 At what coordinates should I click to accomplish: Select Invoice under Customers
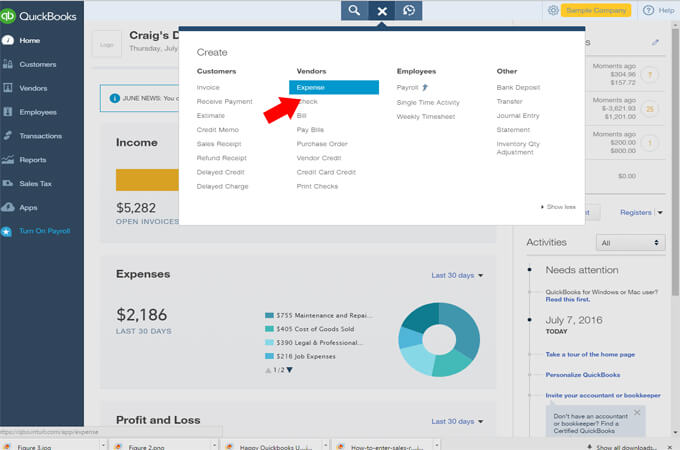point(208,88)
